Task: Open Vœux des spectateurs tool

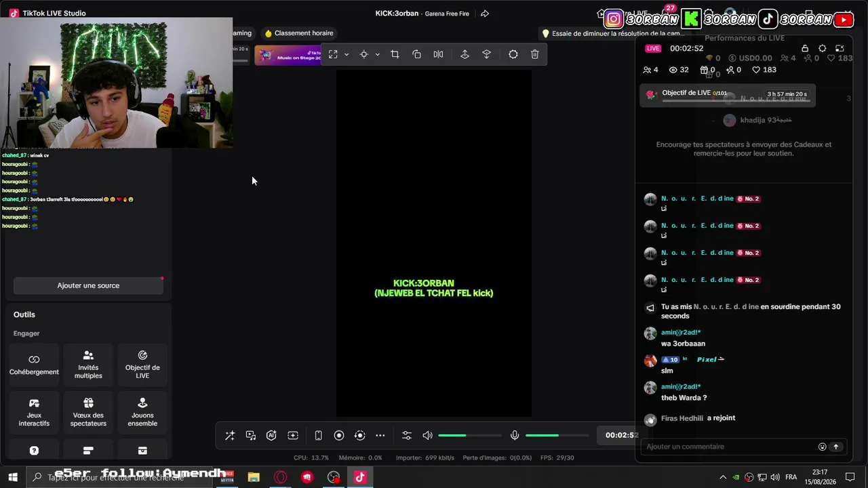Action: click(x=88, y=413)
